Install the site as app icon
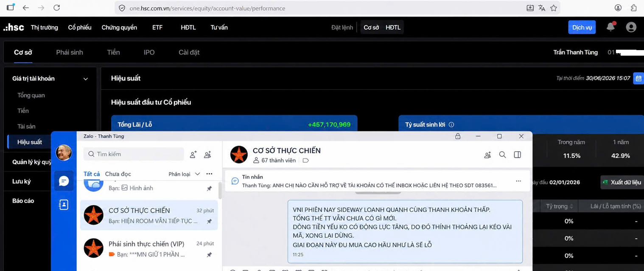 pyautogui.click(x=530, y=8)
